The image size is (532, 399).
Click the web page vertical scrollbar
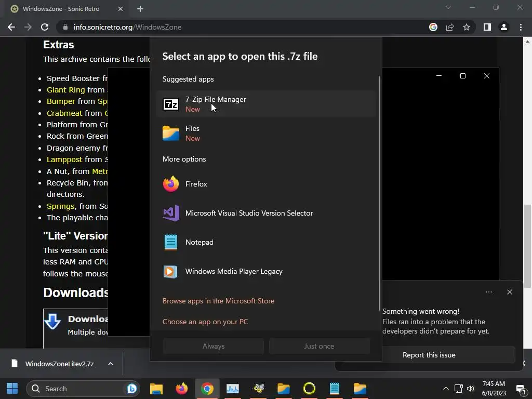tap(527, 247)
